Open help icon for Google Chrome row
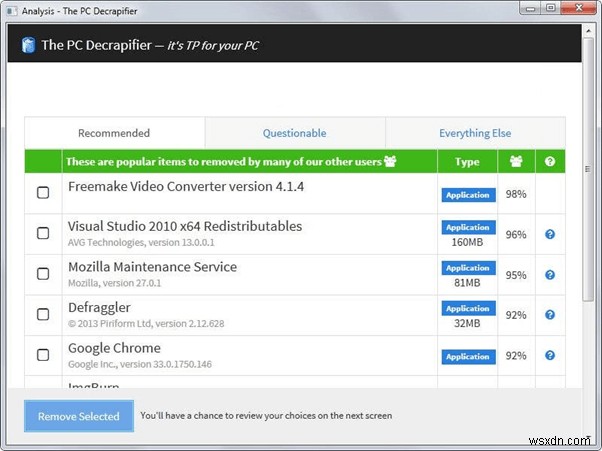 coord(550,355)
